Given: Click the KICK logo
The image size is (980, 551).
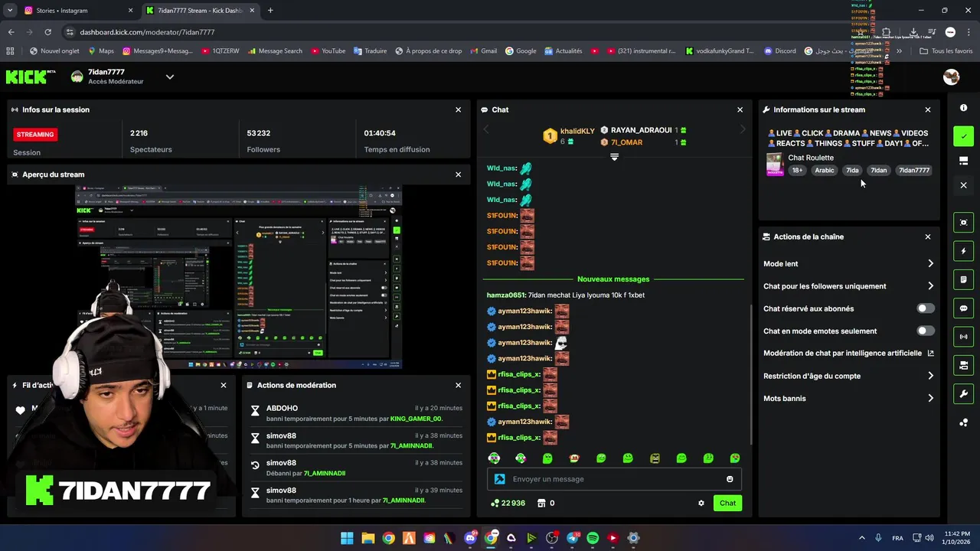Looking at the screenshot, I should click(31, 77).
